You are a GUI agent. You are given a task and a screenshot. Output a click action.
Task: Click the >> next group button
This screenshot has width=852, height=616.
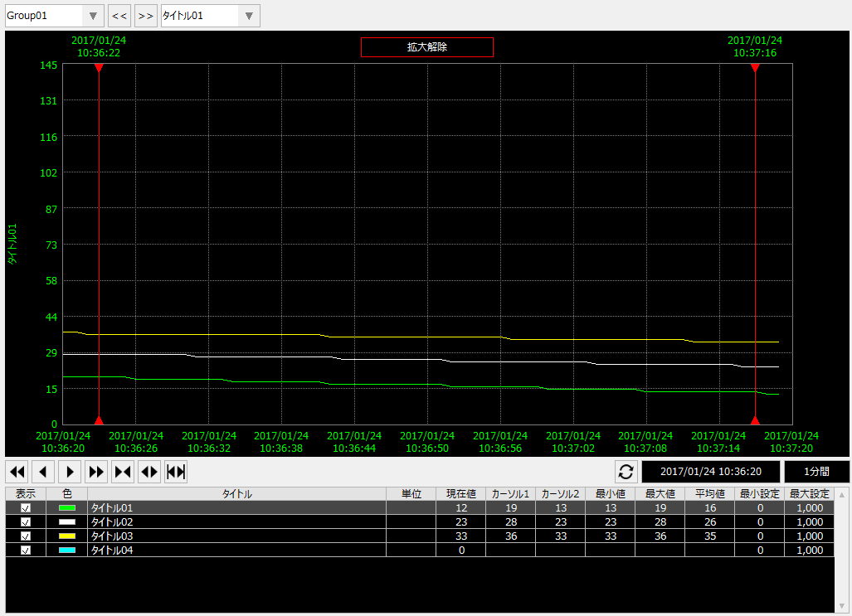(x=146, y=16)
